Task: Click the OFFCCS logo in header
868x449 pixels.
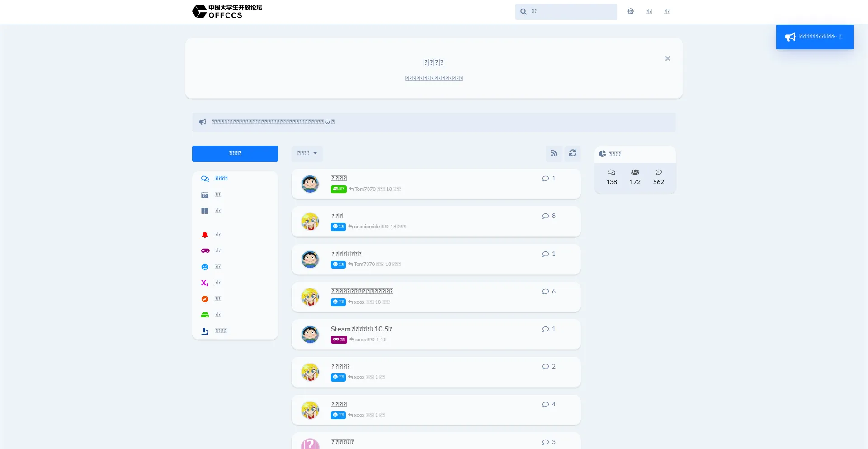Action: point(227,11)
